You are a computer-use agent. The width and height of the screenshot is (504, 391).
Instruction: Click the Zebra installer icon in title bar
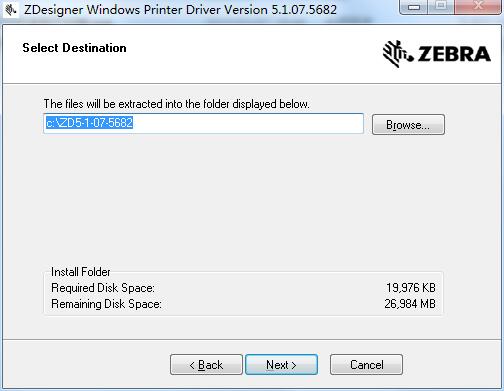(x=11, y=9)
